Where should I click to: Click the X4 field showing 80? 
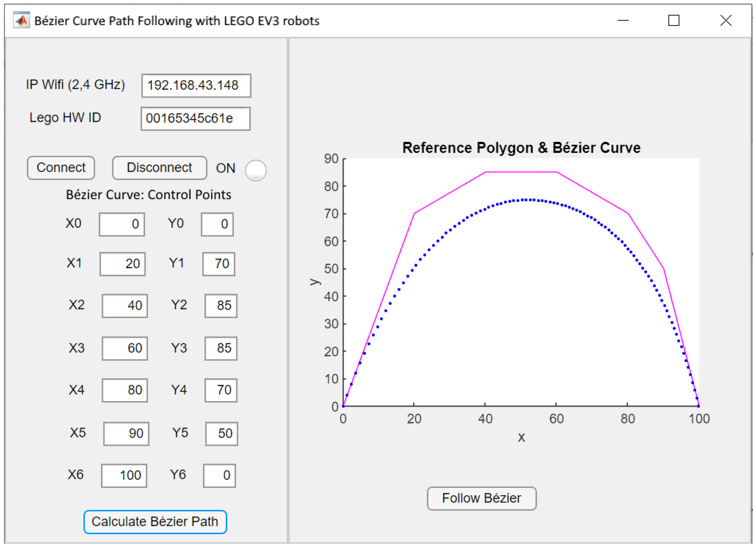125,390
